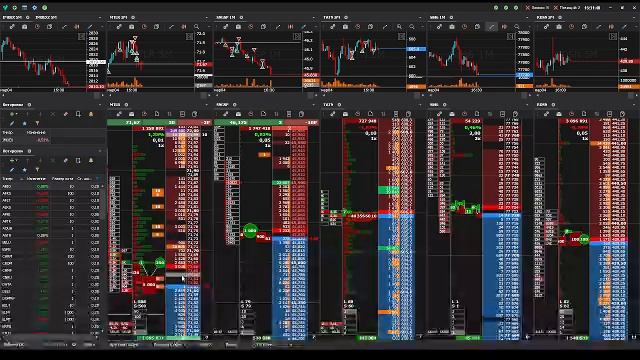Expand the leftmost chart panel header dropdown arrow

click(x=100, y=18)
